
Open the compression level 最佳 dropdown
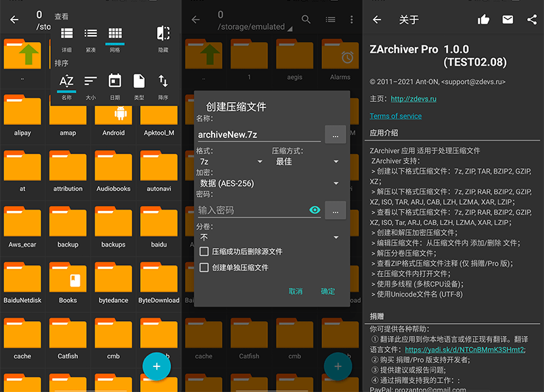click(x=307, y=162)
